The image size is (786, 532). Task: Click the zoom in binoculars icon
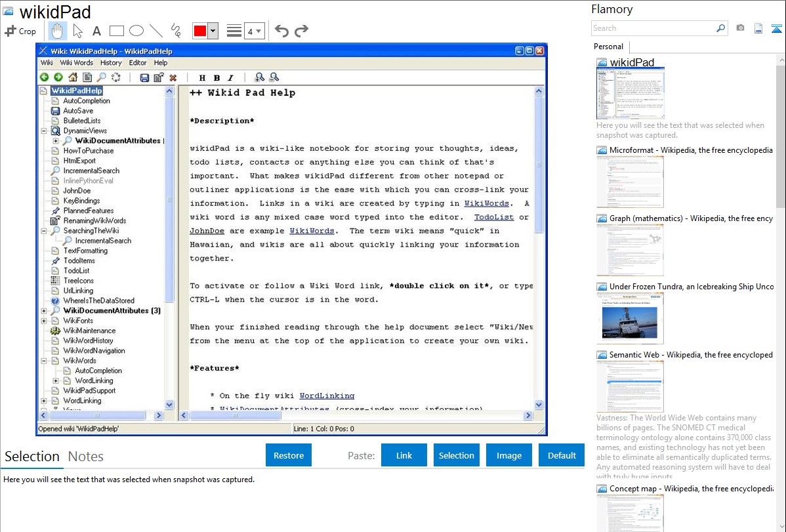[259, 77]
